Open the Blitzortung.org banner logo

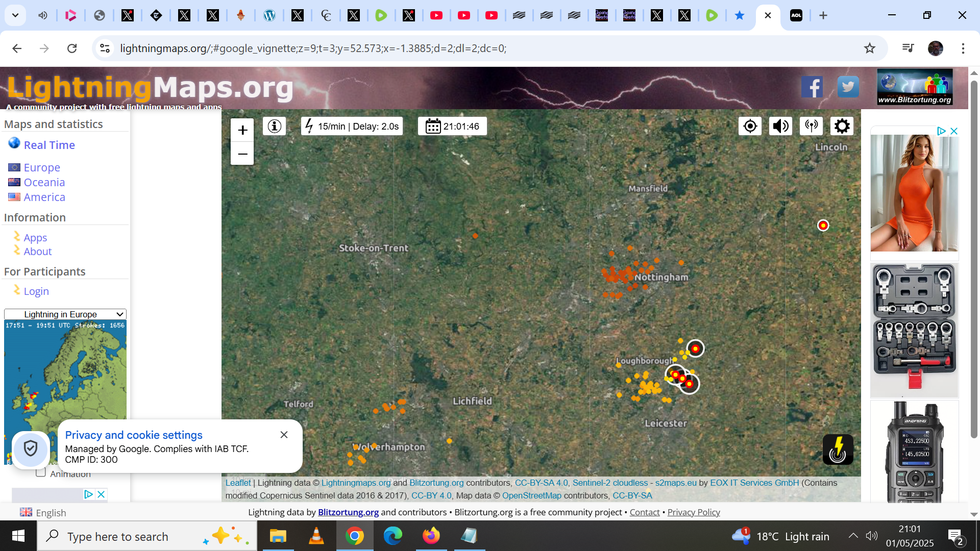915,87
